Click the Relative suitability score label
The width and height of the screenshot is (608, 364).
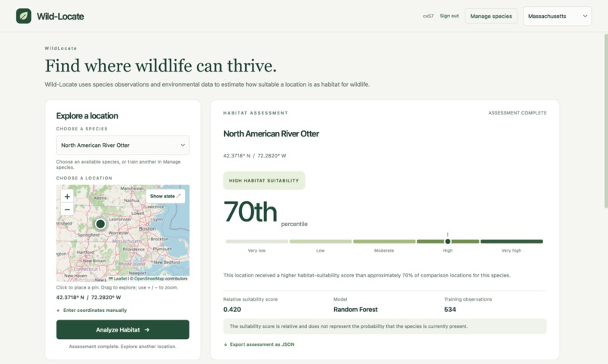tap(250, 299)
